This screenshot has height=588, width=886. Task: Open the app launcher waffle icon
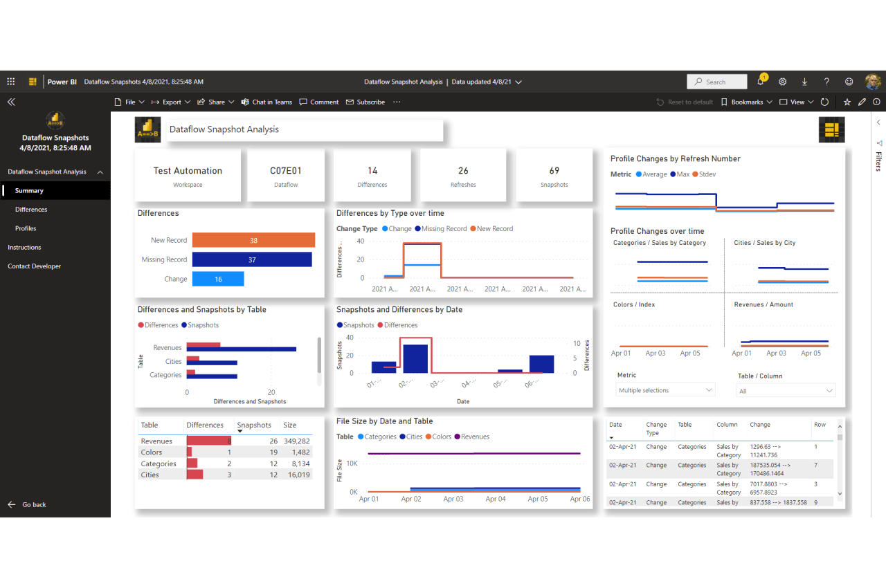(x=10, y=82)
